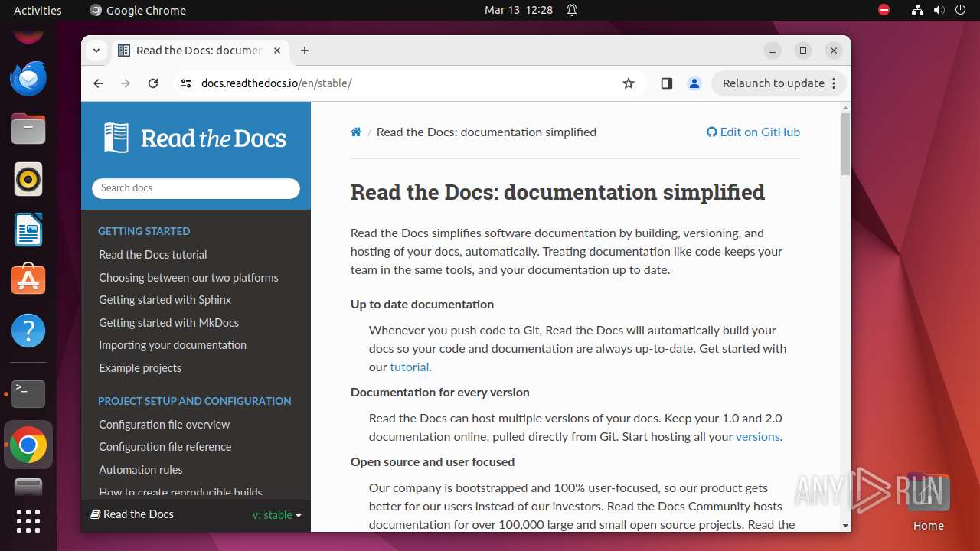
Task: Open clock calendar Mar 13 12:28
Action: coord(518,10)
